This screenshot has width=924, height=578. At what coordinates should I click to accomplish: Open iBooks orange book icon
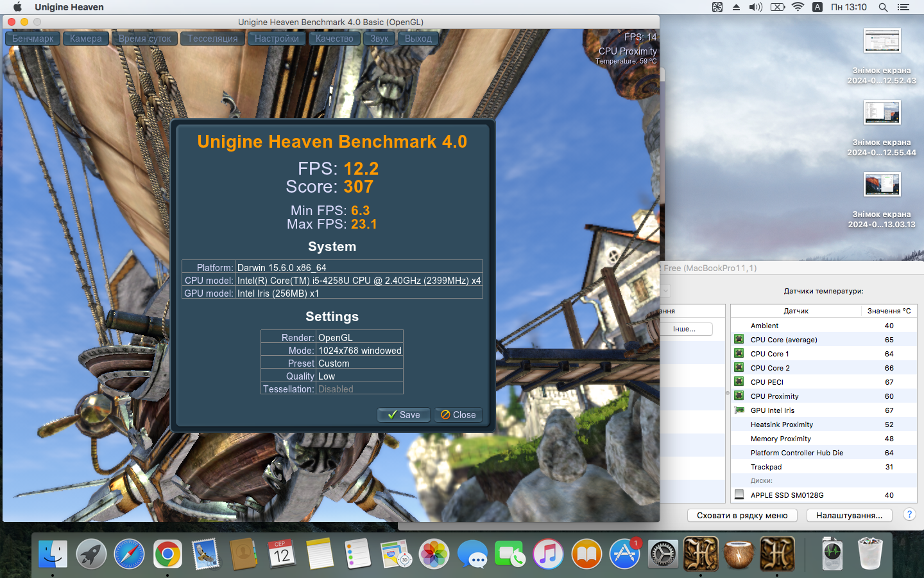point(586,554)
